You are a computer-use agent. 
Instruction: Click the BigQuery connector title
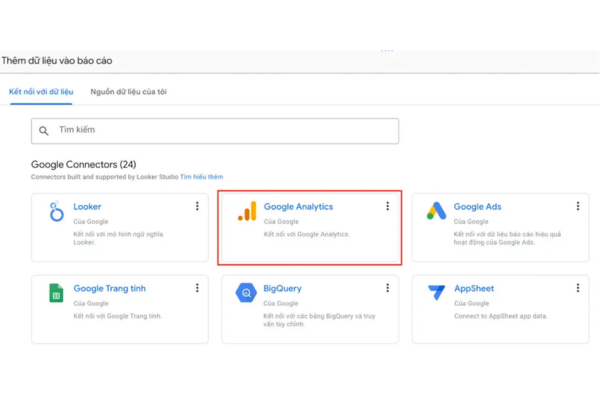(282, 289)
